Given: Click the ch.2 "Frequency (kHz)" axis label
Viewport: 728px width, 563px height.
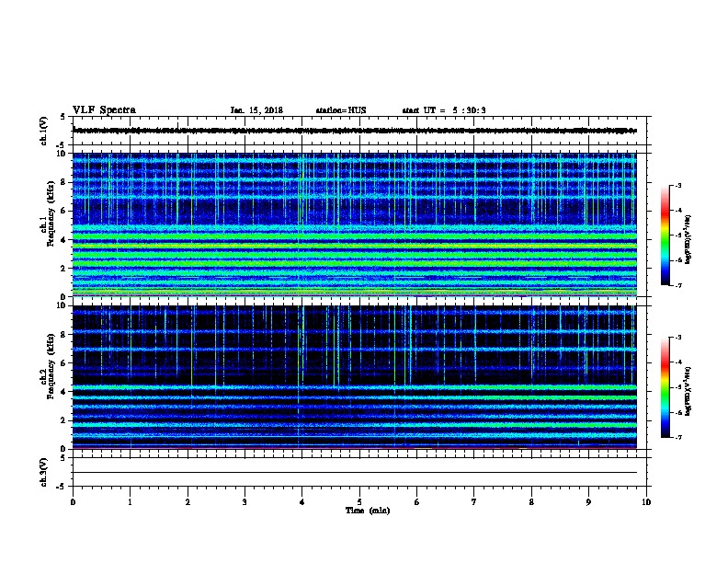Looking at the screenshot, I should point(51,366).
